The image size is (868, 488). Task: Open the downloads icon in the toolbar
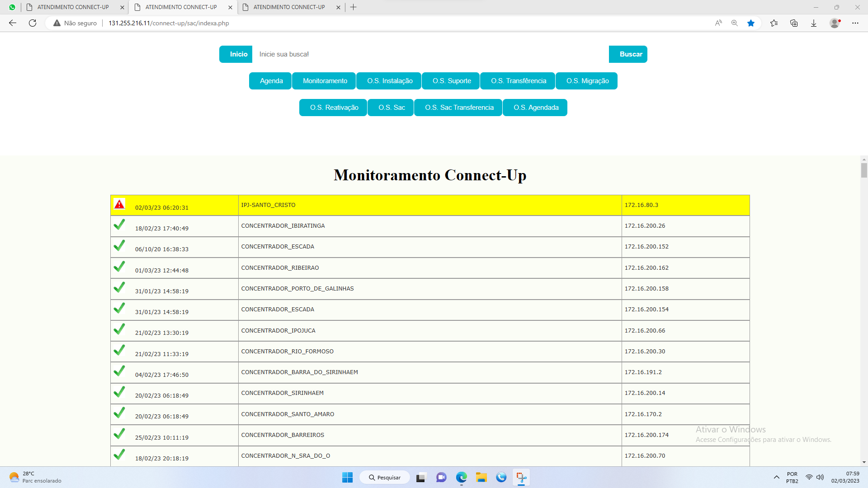pyautogui.click(x=814, y=23)
